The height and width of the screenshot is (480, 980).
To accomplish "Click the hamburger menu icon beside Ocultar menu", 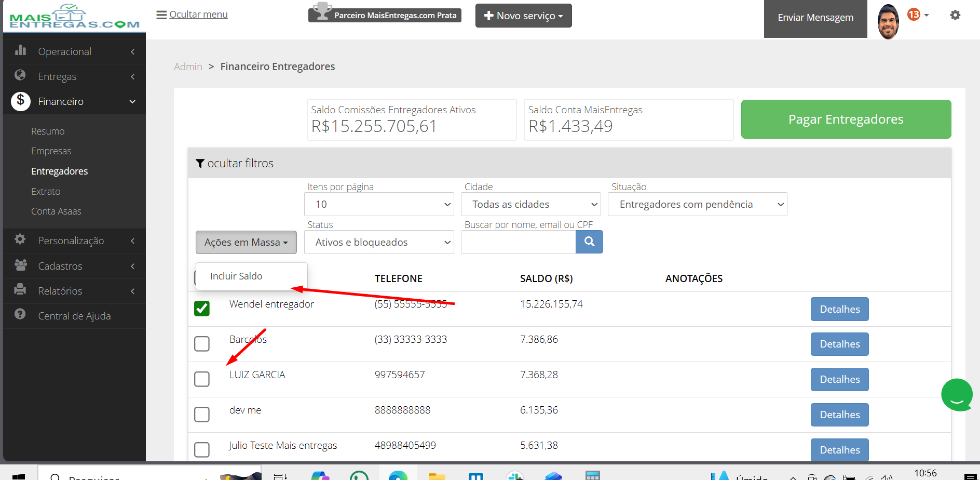I will [x=161, y=15].
